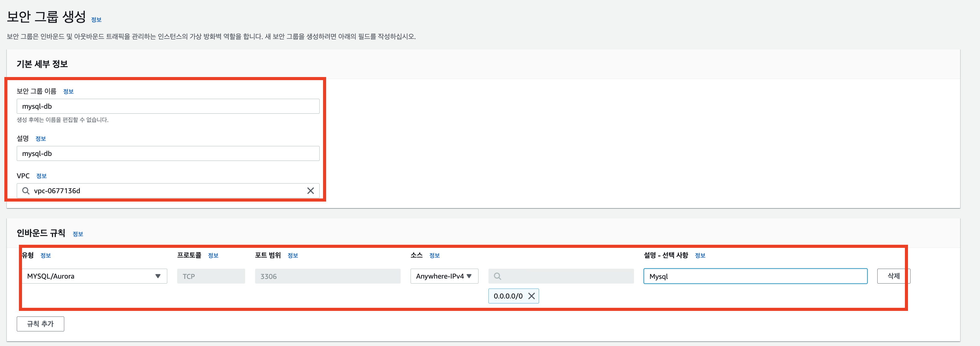
Task: Click the 규칙 추가 button
Action: point(40,324)
